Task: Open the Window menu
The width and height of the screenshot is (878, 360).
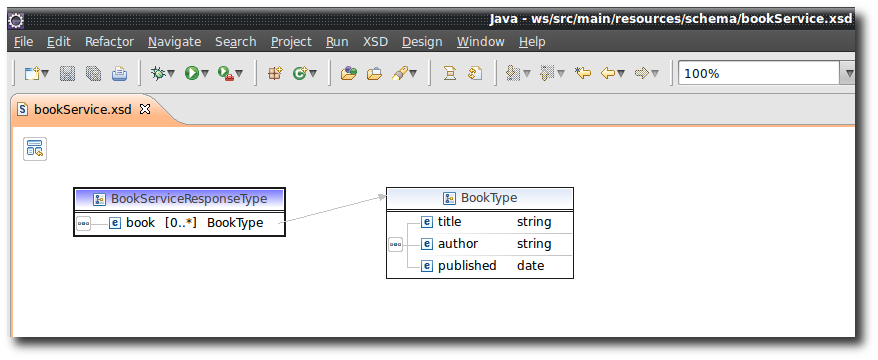Action: (x=480, y=41)
